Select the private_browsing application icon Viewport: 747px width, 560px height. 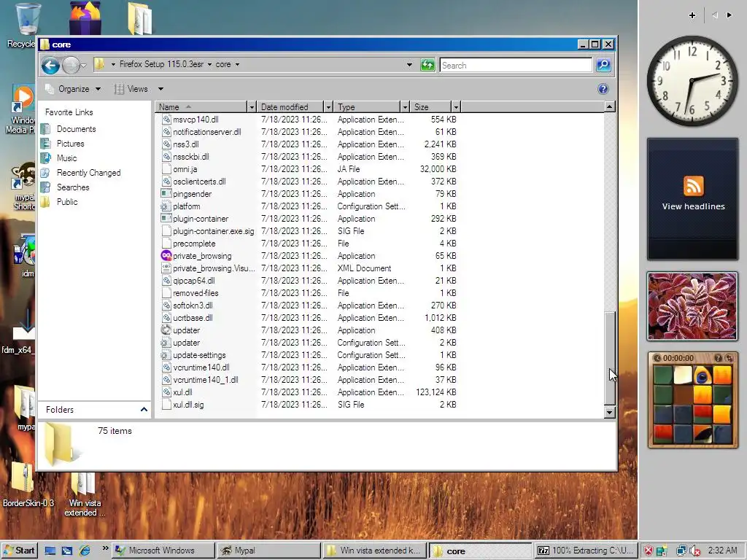[x=166, y=256]
